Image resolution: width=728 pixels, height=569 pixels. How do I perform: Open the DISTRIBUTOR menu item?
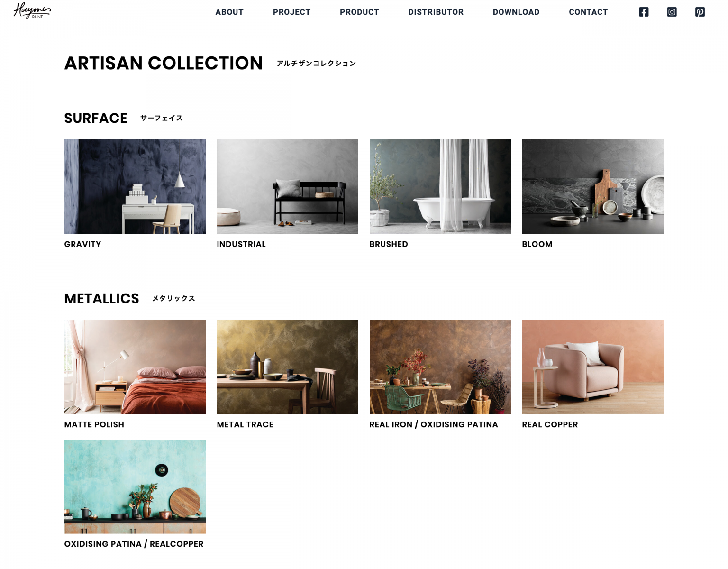click(x=436, y=12)
